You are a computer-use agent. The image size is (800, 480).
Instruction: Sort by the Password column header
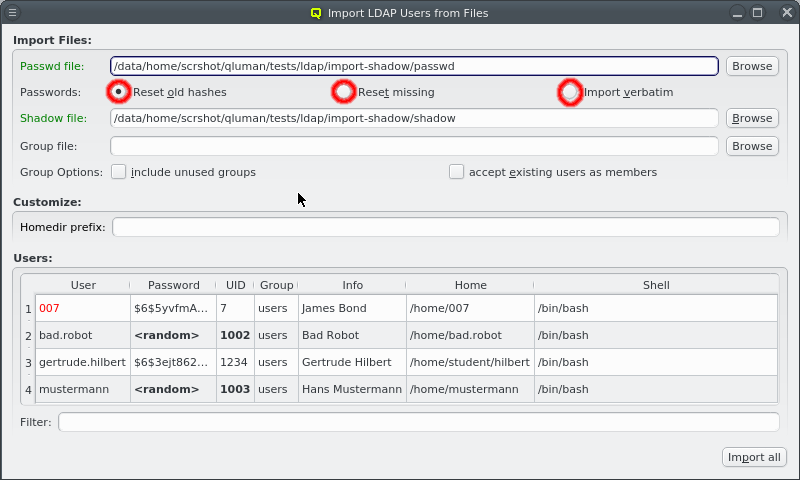pos(173,285)
